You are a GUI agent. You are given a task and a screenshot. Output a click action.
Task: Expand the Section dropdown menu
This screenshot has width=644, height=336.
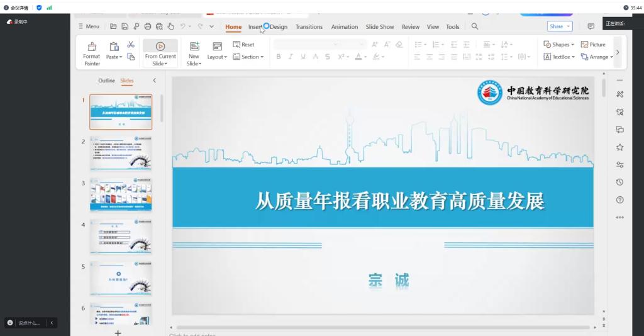(x=248, y=57)
